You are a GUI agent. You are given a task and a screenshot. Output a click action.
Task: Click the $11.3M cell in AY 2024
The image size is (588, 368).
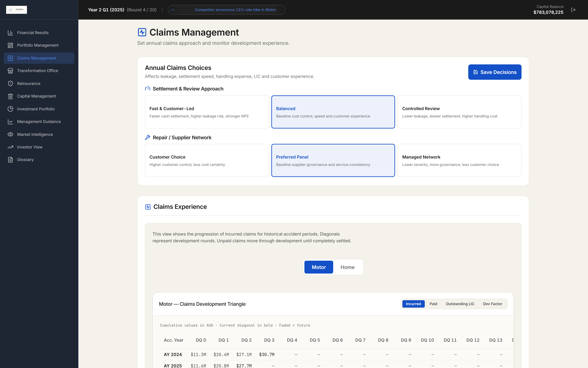click(x=198, y=355)
